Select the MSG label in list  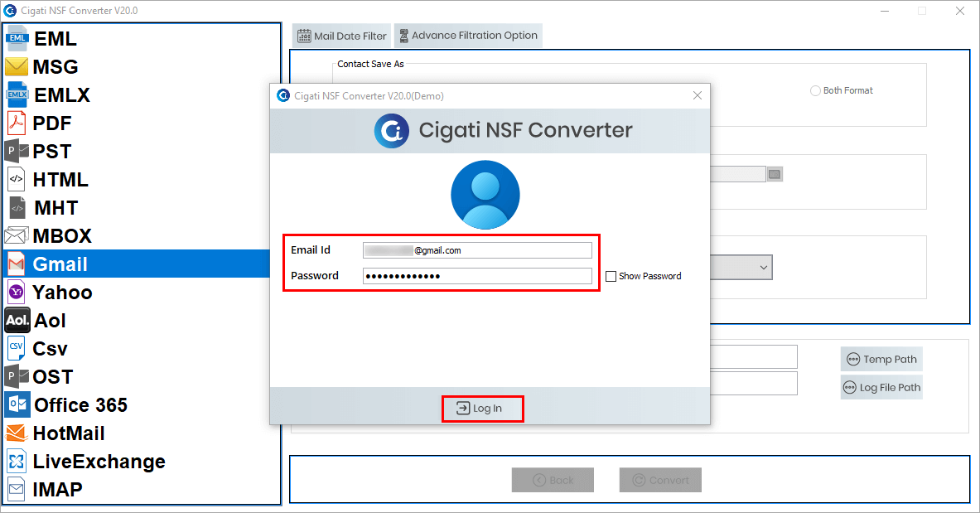[x=56, y=67]
